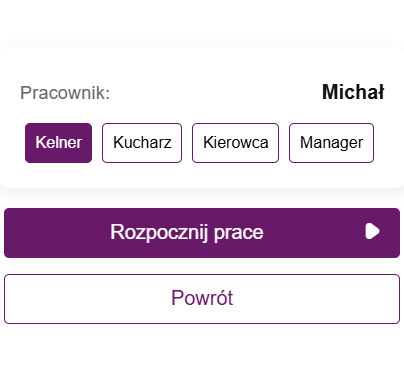Pick the Manager role
This screenshot has width=404, height=384.
(331, 143)
